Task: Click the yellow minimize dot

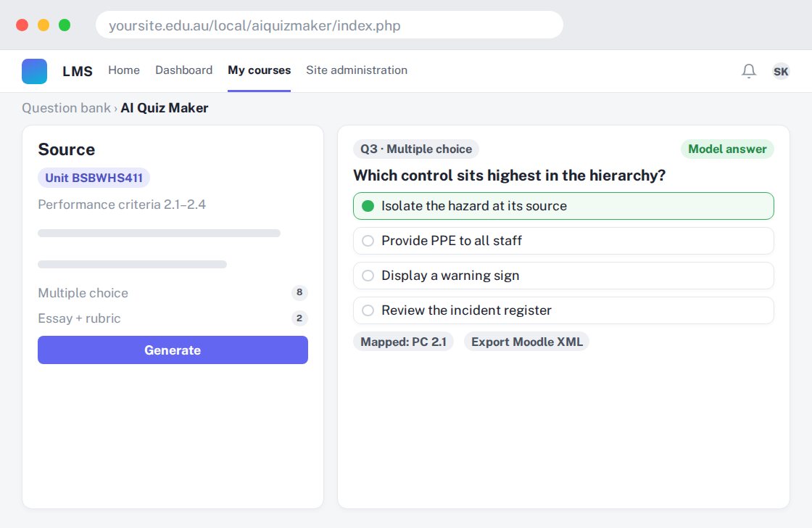Action: pyautogui.click(x=43, y=25)
